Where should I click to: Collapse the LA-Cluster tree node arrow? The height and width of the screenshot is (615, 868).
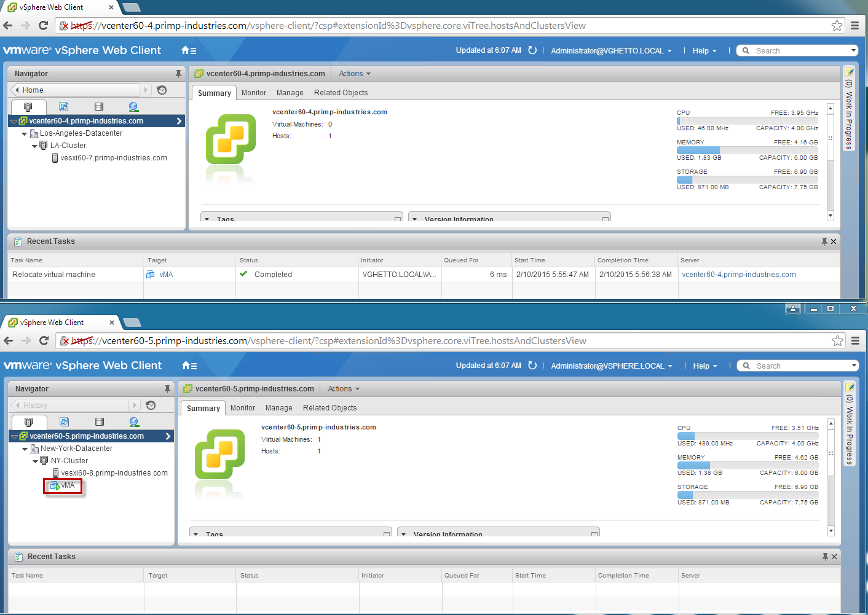tap(34, 146)
